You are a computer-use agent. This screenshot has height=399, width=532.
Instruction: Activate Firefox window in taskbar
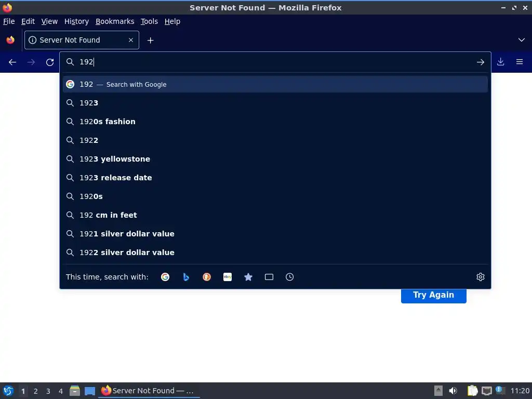(149, 391)
